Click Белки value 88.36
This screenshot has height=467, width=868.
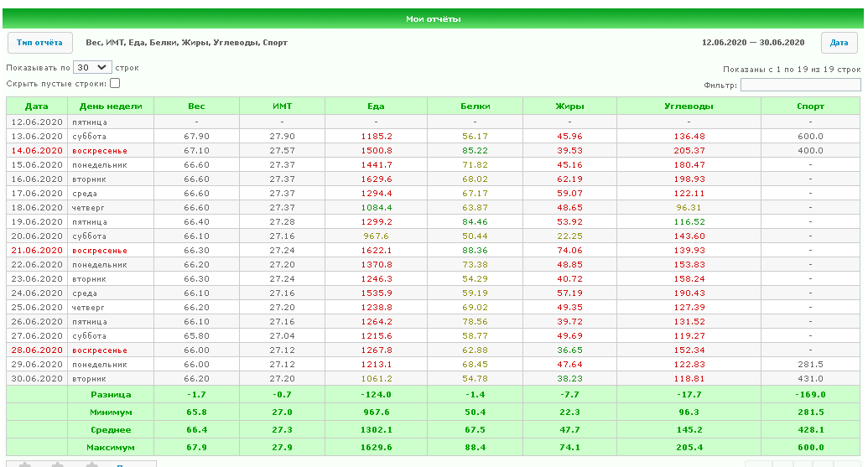pyautogui.click(x=475, y=250)
